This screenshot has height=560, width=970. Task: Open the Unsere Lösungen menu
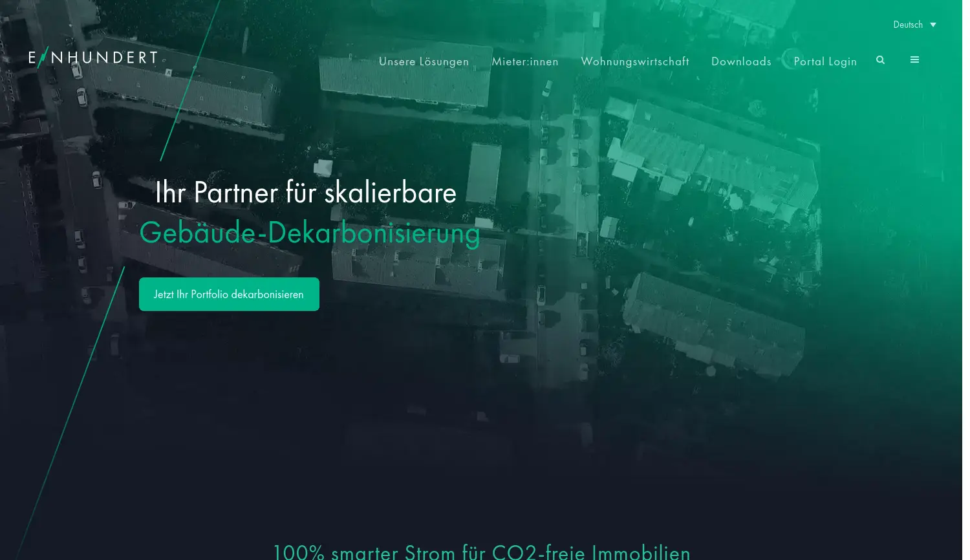(424, 61)
